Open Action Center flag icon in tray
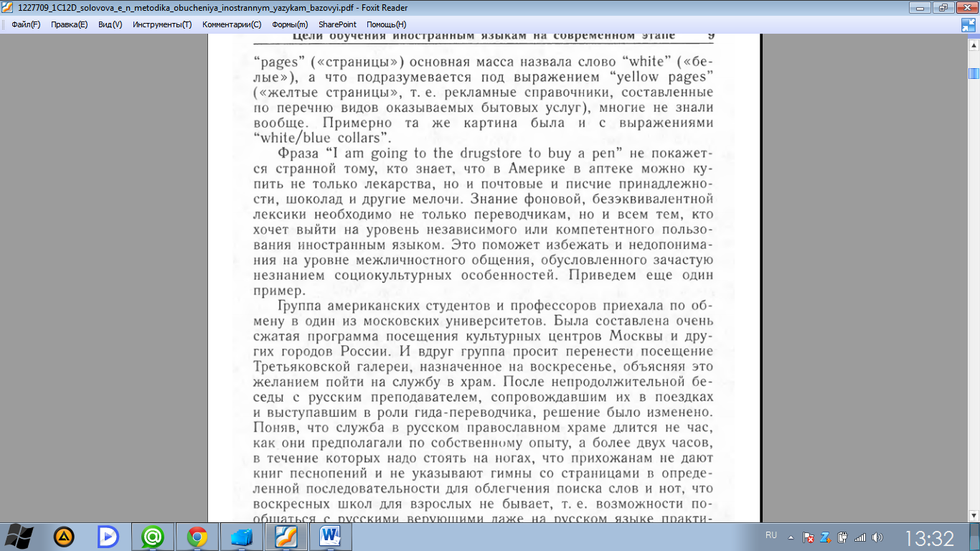This screenshot has width=980, height=551. click(809, 537)
